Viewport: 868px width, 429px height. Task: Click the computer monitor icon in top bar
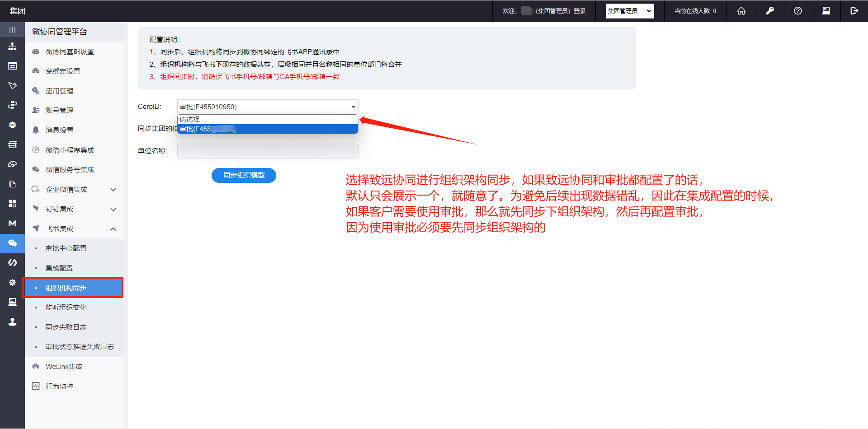click(826, 11)
